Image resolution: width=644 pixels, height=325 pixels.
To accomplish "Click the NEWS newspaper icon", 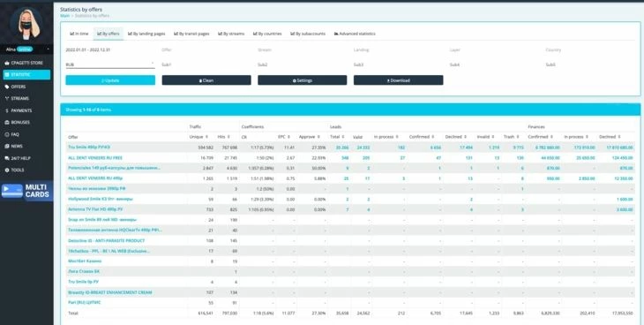I will click(x=7, y=146).
